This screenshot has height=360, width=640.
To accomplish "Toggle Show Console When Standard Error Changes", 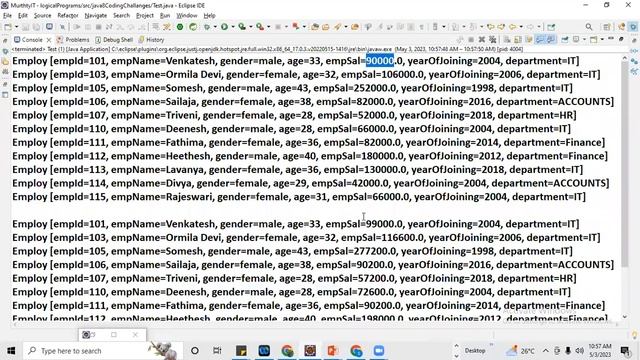I will [551, 40].
